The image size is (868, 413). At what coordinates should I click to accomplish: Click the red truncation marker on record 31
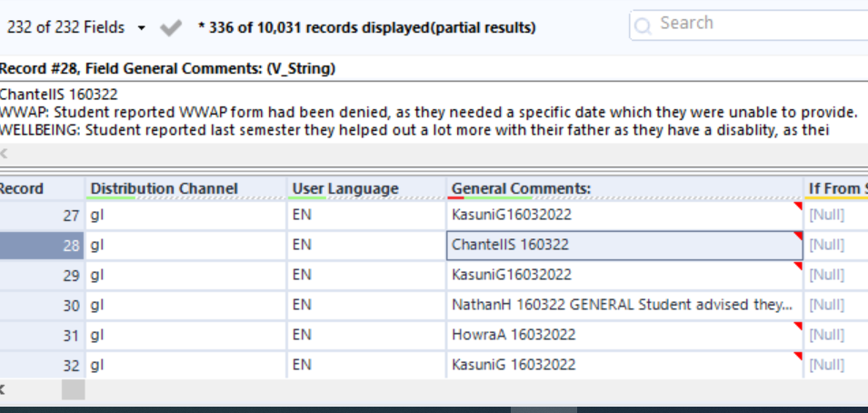click(798, 326)
